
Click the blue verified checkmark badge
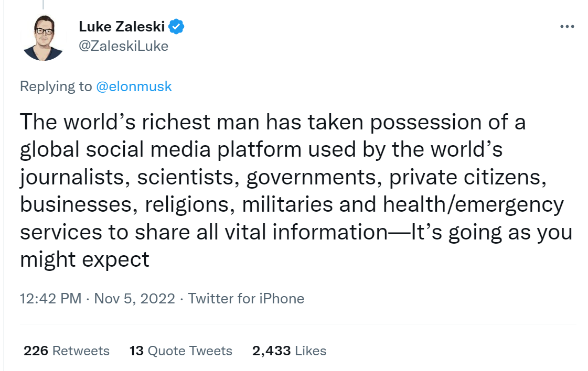click(176, 26)
